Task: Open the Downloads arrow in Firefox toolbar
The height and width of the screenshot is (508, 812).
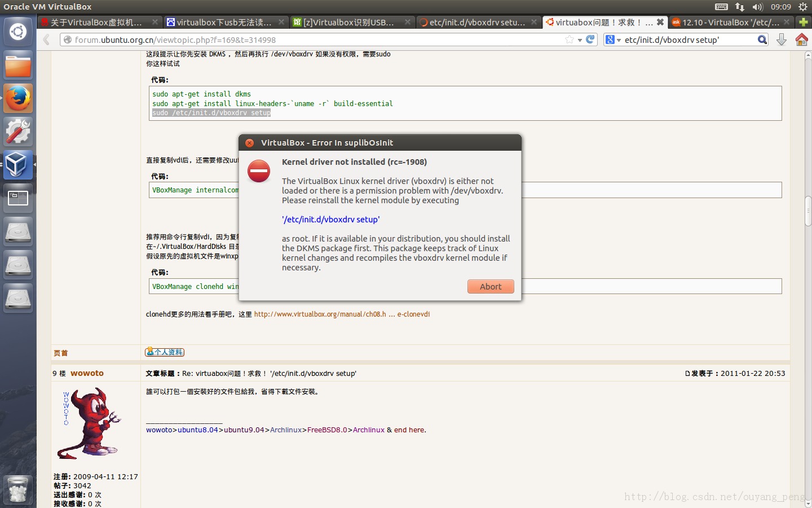Action: coord(781,40)
